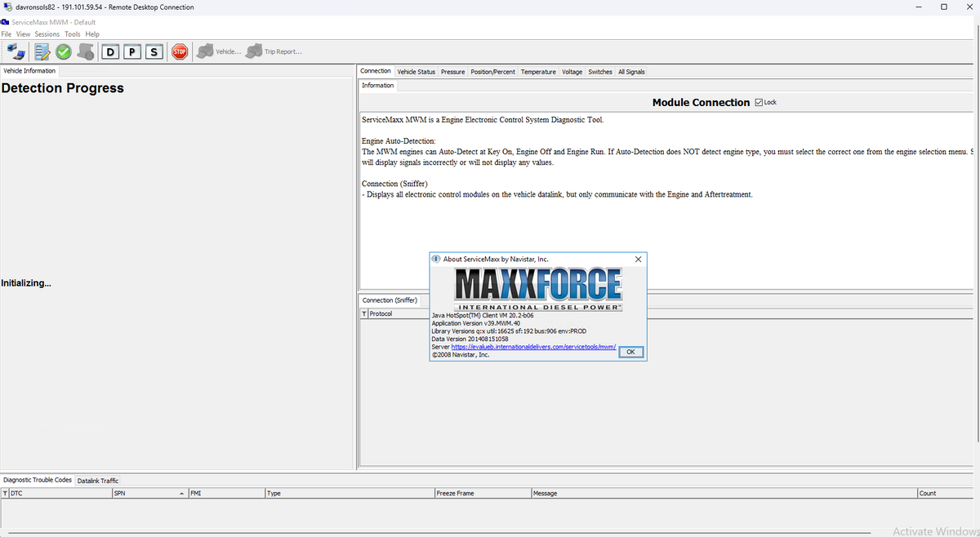Select the S toolbar button
Image resolution: width=980 pixels, height=537 pixels.
[154, 51]
